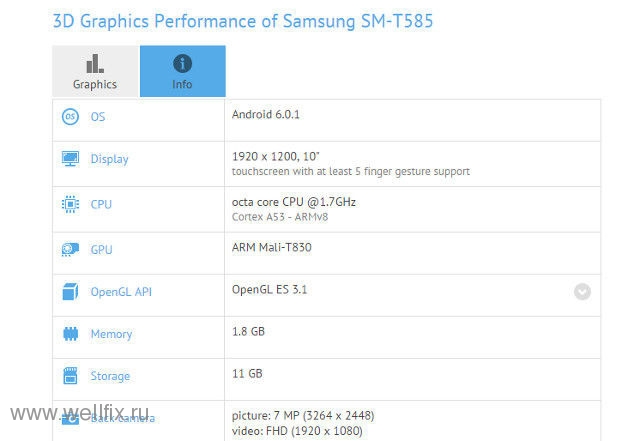The height and width of the screenshot is (441, 640).
Task: Click the CPU label text
Action: tap(101, 204)
